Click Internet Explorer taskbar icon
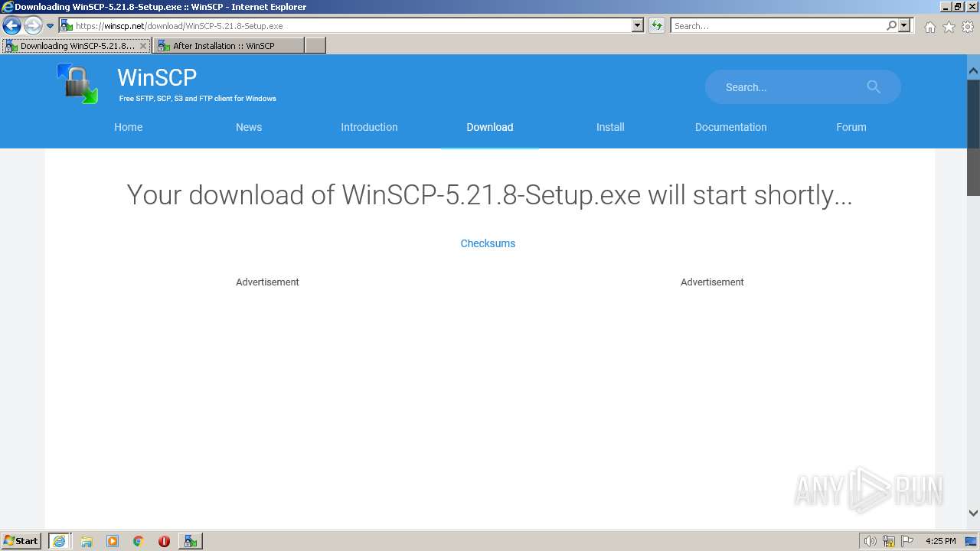This screenshot has height=551, width=980. click(59, 541)
